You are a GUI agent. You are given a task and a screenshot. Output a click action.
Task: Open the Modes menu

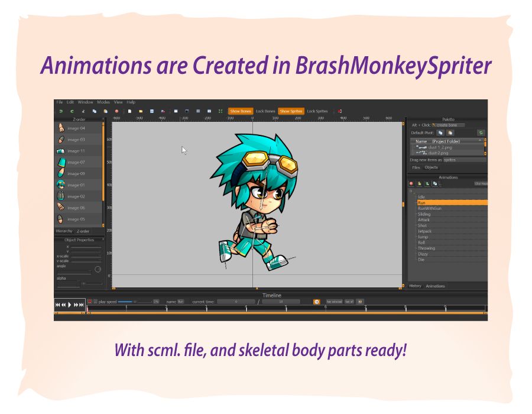103,102
